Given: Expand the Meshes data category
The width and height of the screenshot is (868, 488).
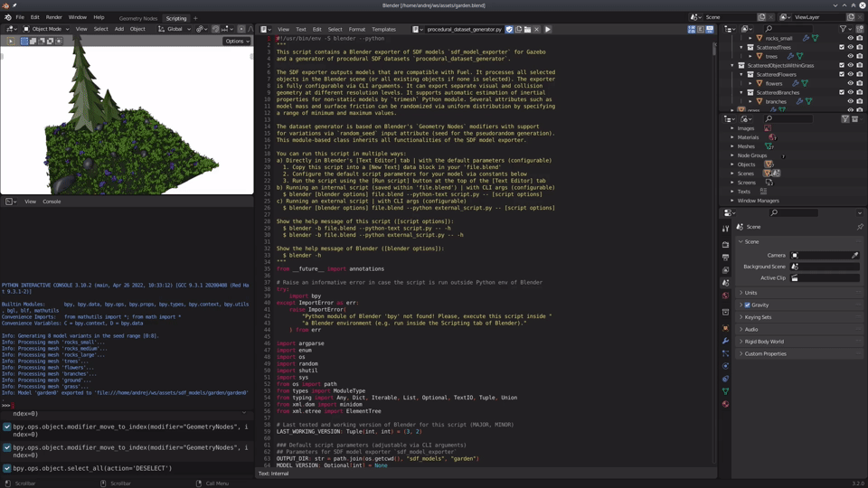Looking at the screenshot, I should 732,146.
